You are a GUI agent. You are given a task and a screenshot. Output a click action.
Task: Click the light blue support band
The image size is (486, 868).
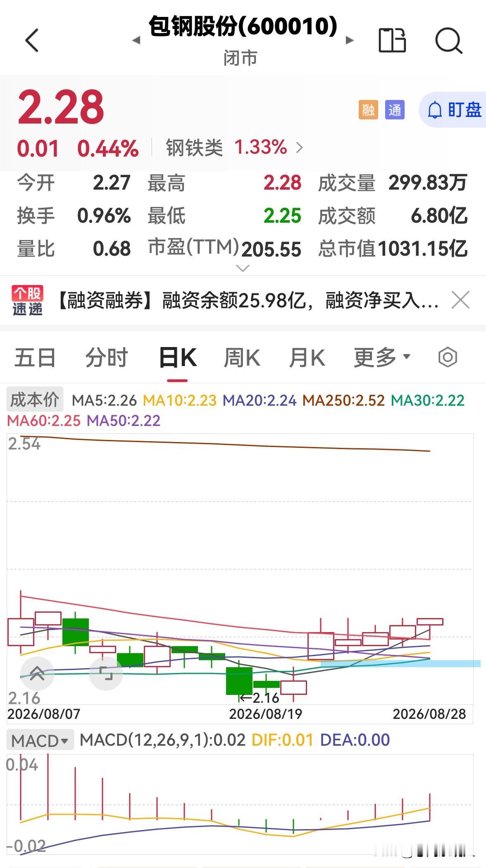(x=400, y=663)
